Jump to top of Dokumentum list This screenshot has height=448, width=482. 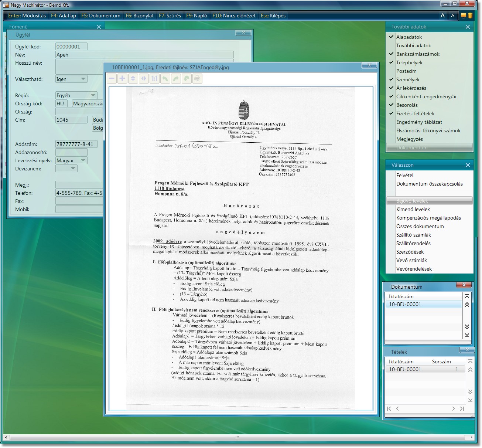467,296
